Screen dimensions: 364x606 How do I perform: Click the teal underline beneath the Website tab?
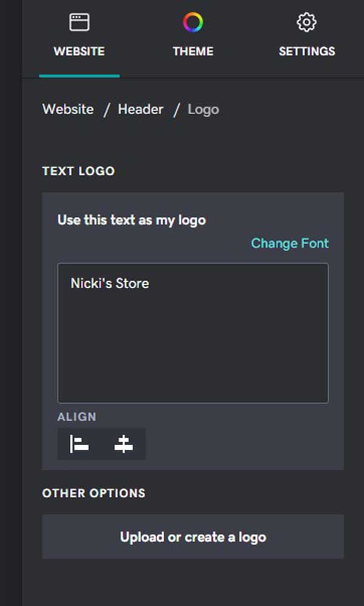click(x=79, y=76)
